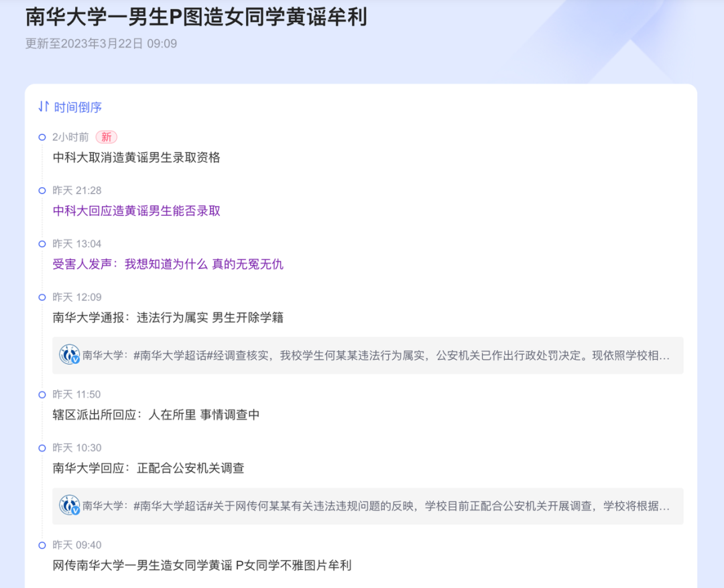Viewport: 724px width, 588px height.
Task: Click the 昨天 13:04 time label
Action: coord(76,244)
